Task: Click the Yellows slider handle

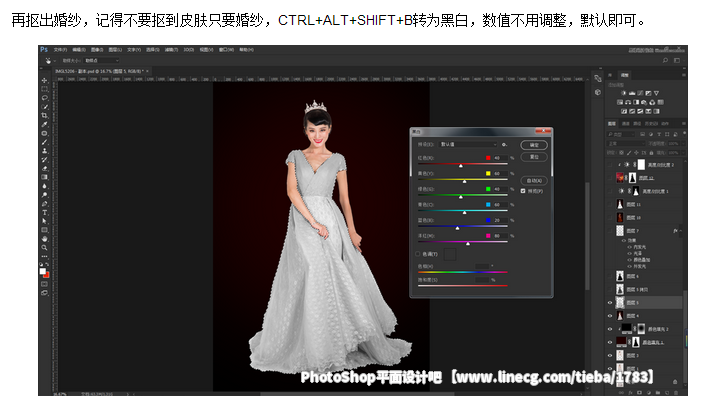Action: tap(464, 181)
